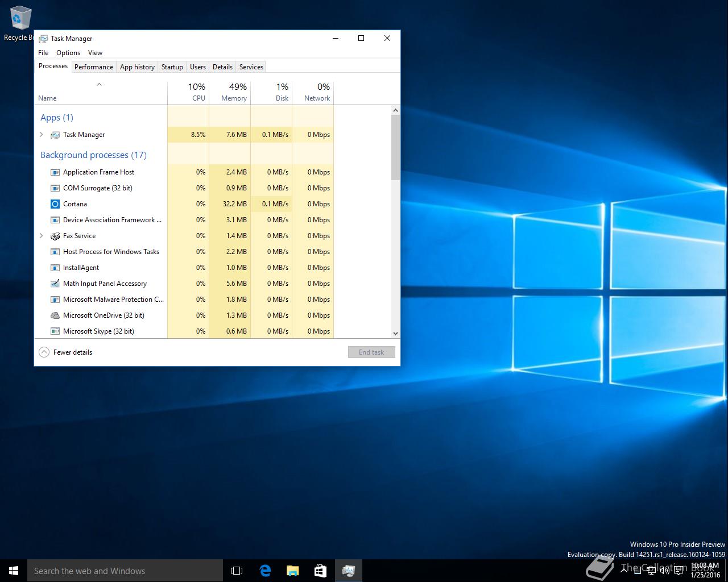Switch to the Services tab
The height and width of the screenshot is (582, 728).
click(x=251, y=67)
